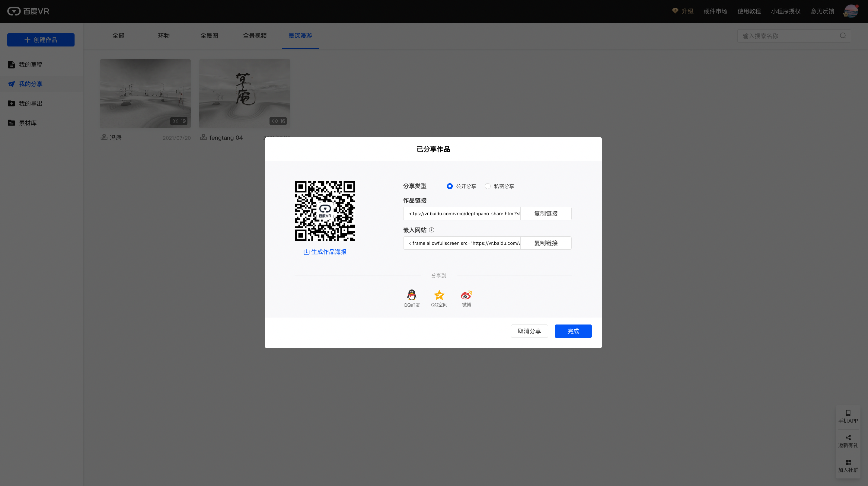This screenshot has height=486, width=868.
Task: Click the 完成 button
Action: pyautogui.click(x=573, y=331)
